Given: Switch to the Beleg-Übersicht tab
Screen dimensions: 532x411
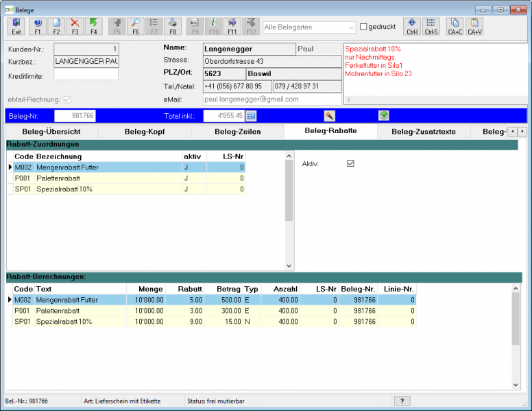Looking at the screenshot, I should (x=51, y=132).
